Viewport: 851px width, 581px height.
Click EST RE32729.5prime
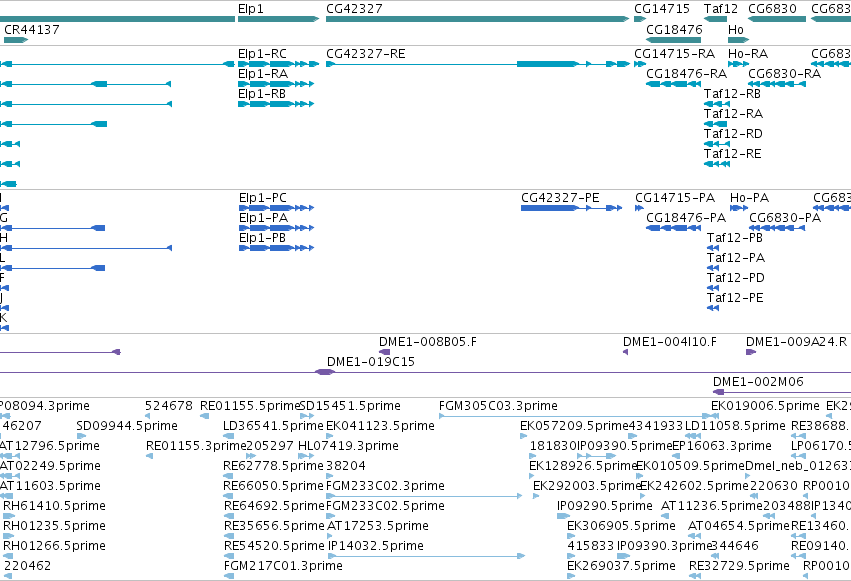[695, 576]
